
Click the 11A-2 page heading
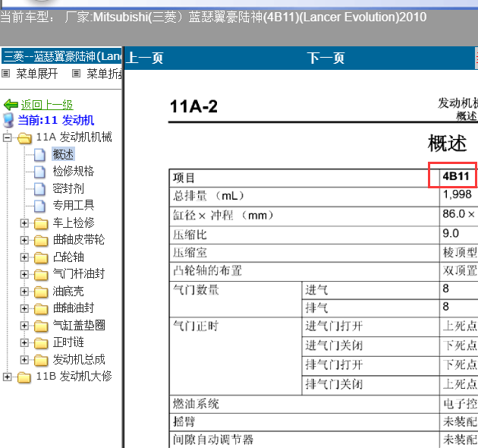(x=193, y=106)
